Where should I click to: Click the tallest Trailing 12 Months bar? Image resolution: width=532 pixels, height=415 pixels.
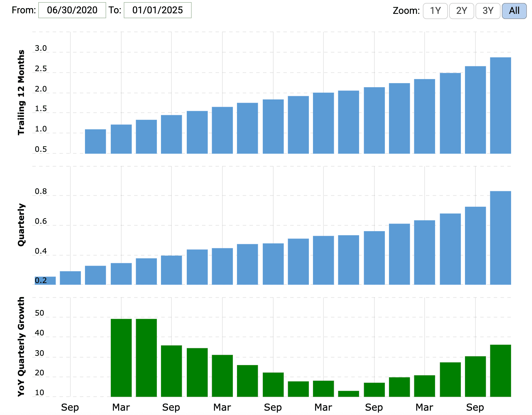pos(500,105)
